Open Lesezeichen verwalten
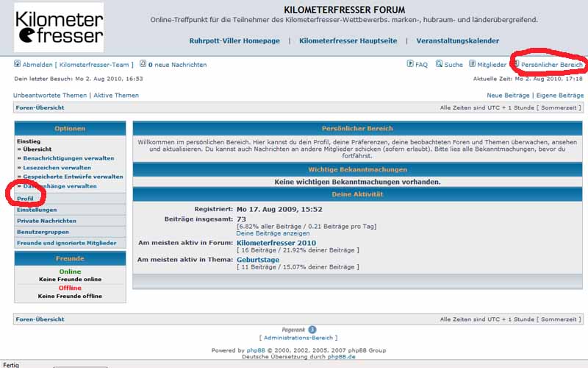The width and height of the screenshot is (588, 368). (x=57, y=168)
